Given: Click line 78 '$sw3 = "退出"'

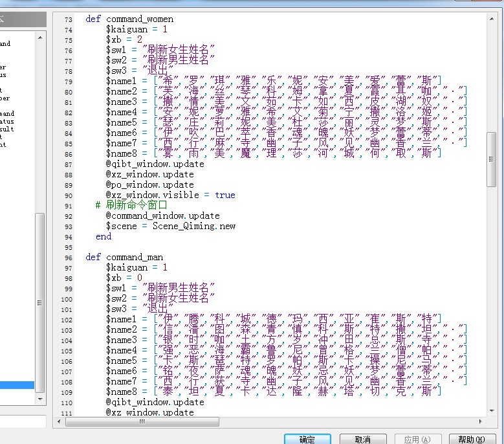Looking at the screenshot, I should (x=140, y=71).
